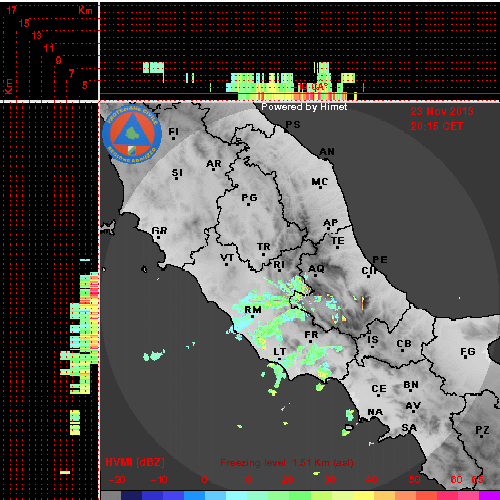Click the HVMI [dBZ] legend label
Screen dimensions: 500x500
pos(135,462)
